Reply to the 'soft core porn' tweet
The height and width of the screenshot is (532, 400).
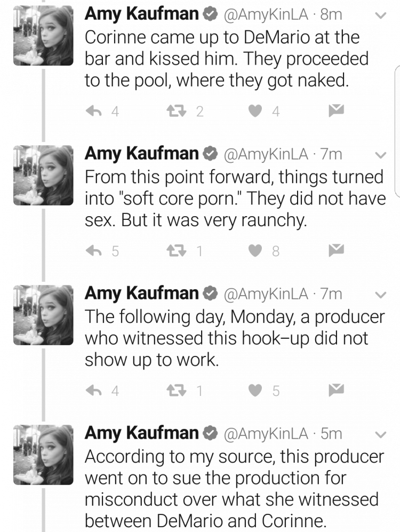[x=93, y=251]
